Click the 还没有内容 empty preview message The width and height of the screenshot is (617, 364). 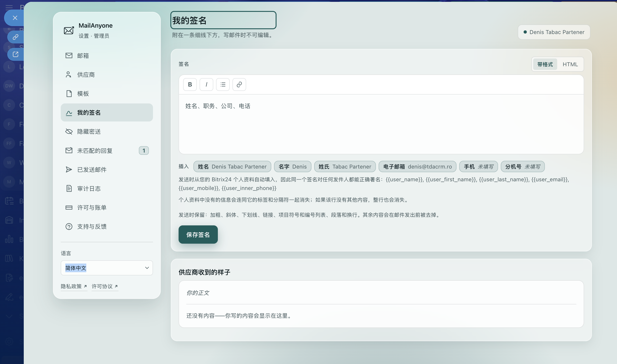coord(240,316)
